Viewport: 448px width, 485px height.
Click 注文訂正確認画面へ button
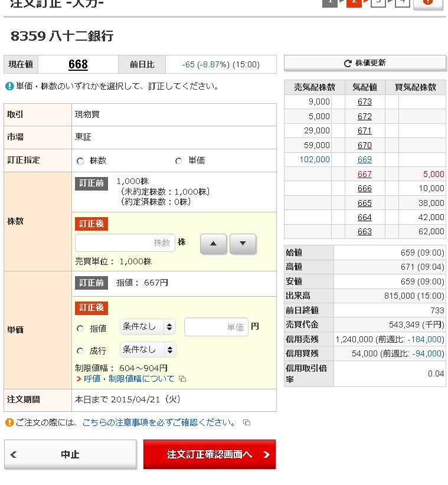(x=210, y=454)
